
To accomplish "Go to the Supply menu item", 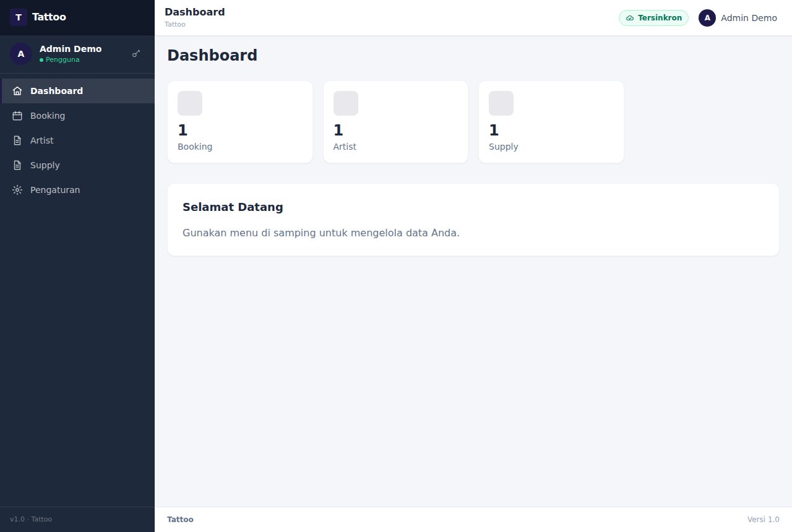I will [77, 165].
